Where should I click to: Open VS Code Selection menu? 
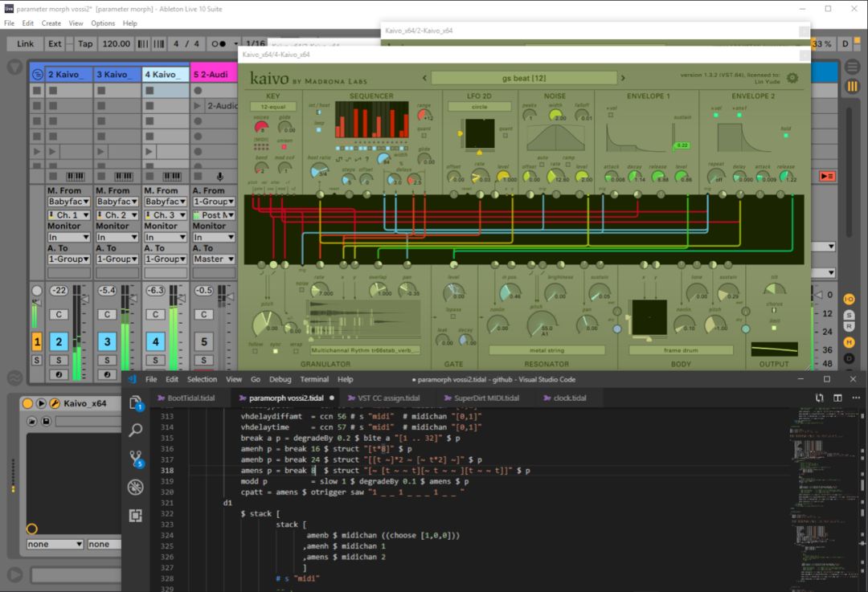(x=202, y=380)
